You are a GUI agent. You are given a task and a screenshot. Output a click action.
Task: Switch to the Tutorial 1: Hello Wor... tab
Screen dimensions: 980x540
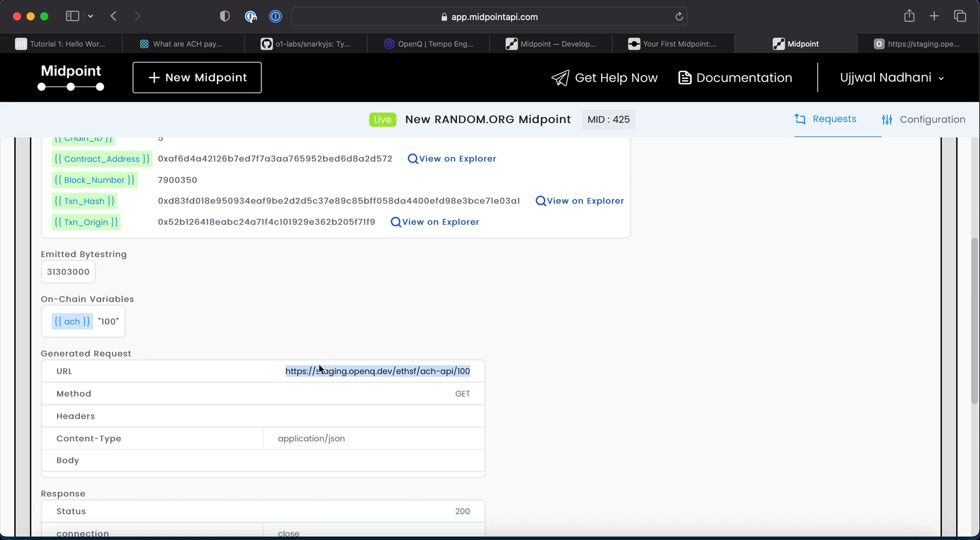[x=61, y=44]
